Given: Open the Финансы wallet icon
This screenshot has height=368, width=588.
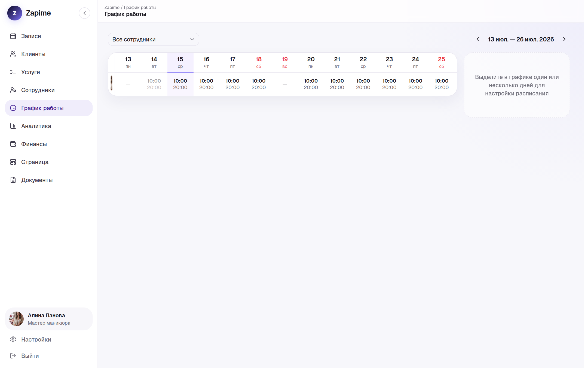Looking at the screenshot, I should pyautogui.click(x=13, y=144).
